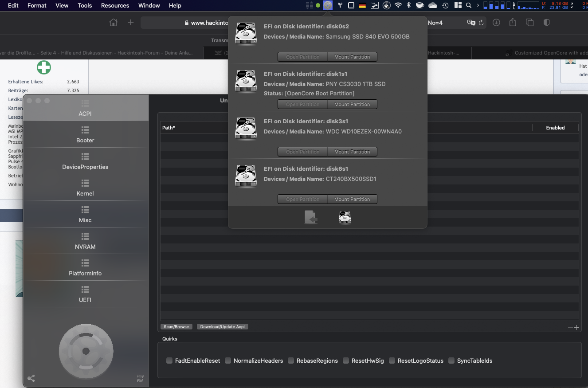Screen dimensions: 588x388
Task: Open the Bluetooth menu bar icon
Action: tap(409, 5)
